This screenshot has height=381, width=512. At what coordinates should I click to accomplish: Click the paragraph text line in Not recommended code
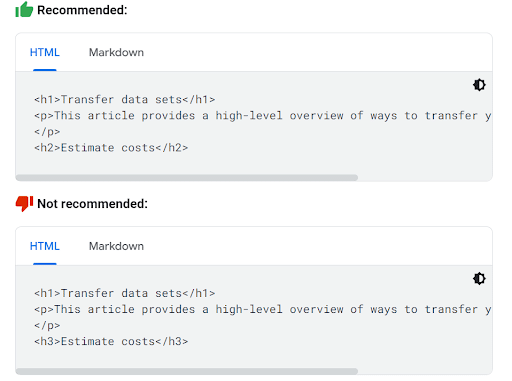pyautogui.click(x=263, y=309)
